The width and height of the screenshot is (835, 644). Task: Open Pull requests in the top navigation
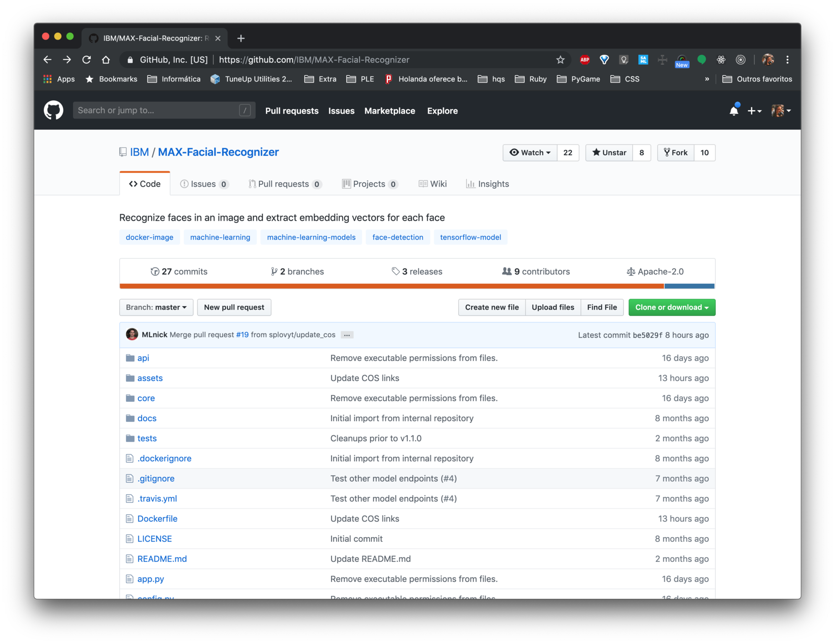coord(292,111)
